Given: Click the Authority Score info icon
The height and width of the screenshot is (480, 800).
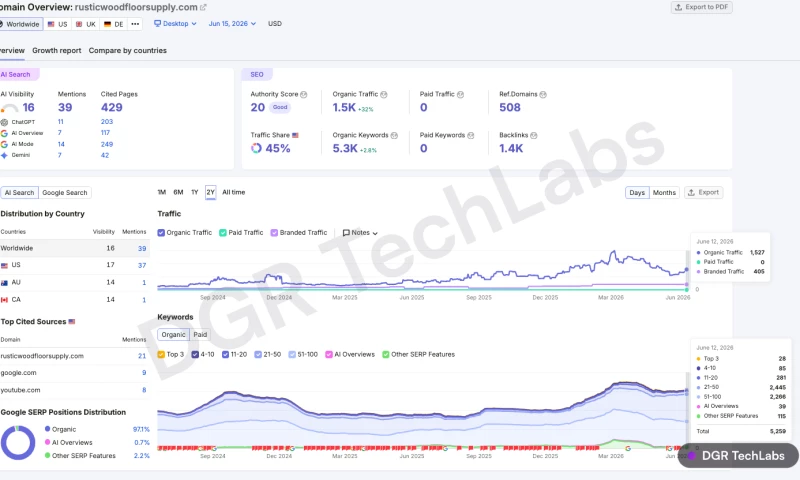Looking at the screenshot, I should (304, 94).
